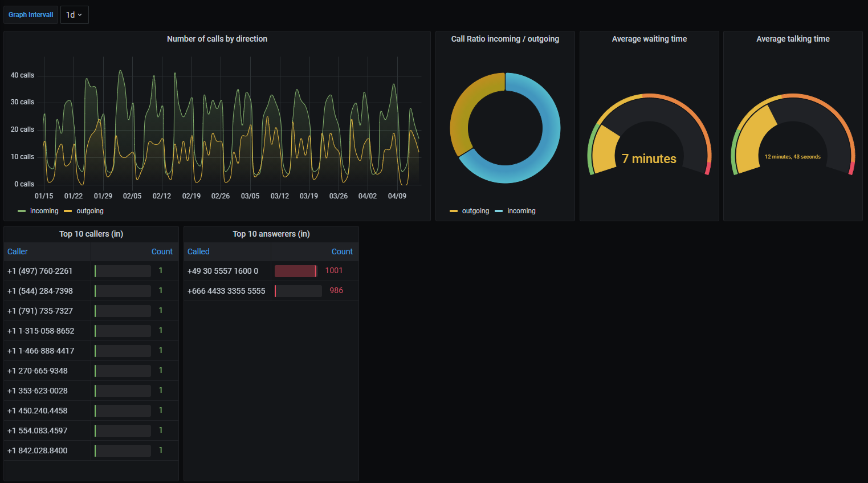Click the 02/26 x-axis date label
This screenshot has width=868, height=483.
pos(221,196)
